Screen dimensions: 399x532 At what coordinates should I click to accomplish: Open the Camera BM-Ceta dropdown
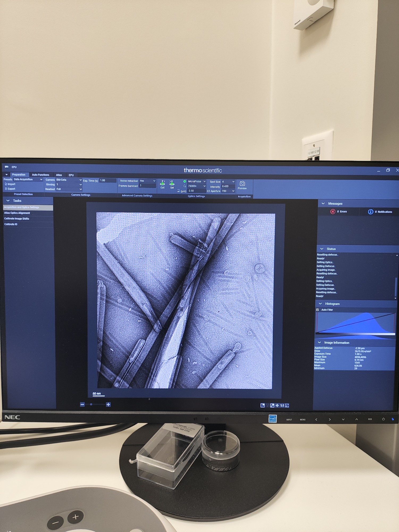tap(69, 180)
